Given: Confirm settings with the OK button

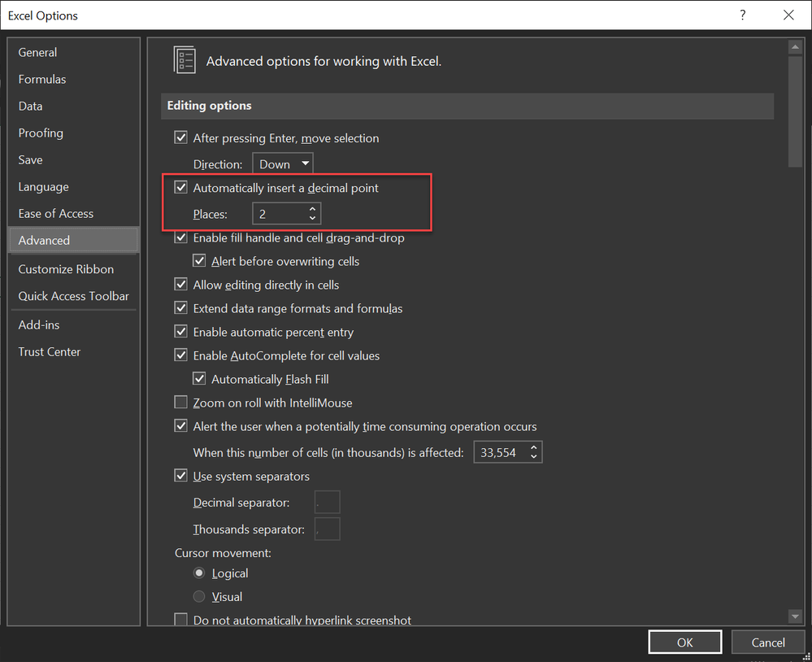Looking at the screenshot, I should tap(684, 642).
